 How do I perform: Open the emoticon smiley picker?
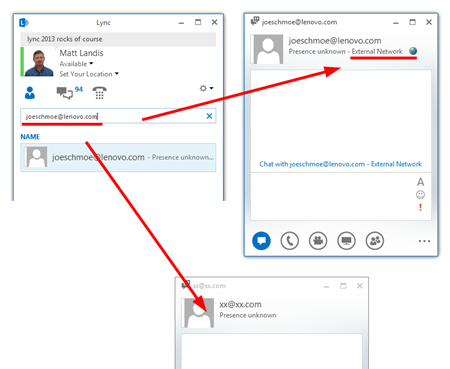pyautogui.click(x=420, y=195)
